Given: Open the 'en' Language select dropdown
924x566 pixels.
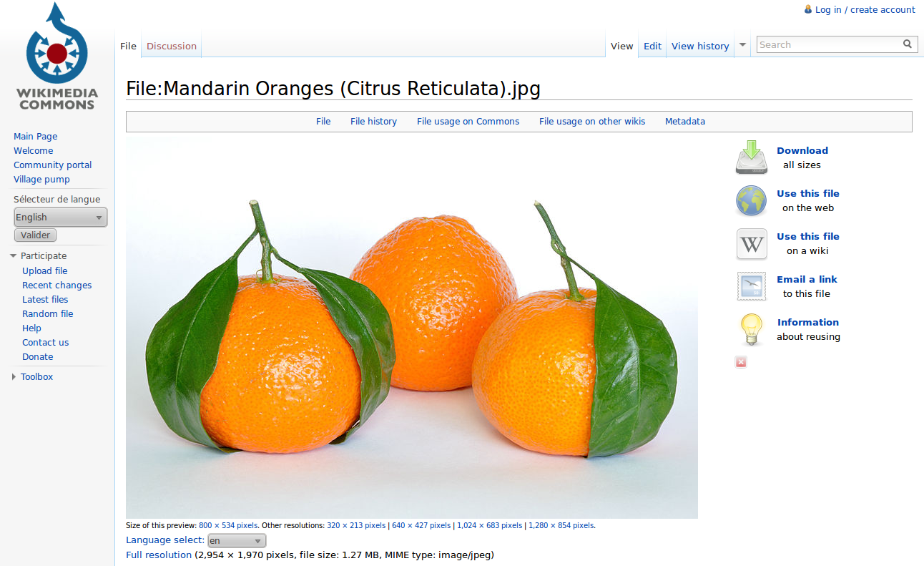Looking at the screenshot, I should tap(237, 541).
